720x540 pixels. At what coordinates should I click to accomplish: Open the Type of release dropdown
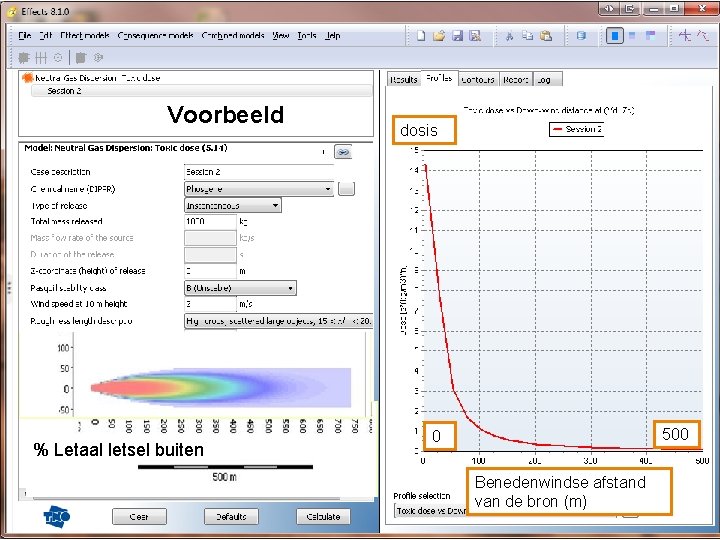(233, 205)
